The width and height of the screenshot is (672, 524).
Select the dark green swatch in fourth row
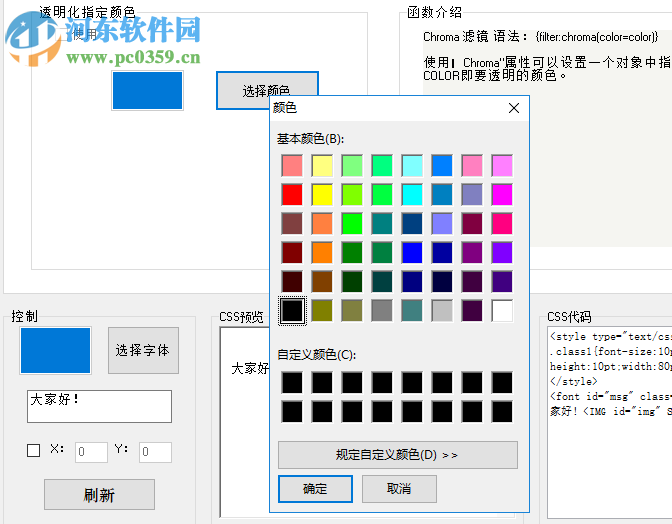click(352, 253)
